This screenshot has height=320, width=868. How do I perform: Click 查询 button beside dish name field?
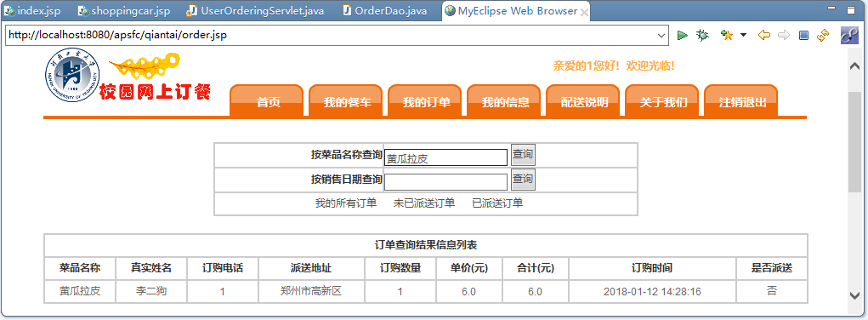point(523,155)
